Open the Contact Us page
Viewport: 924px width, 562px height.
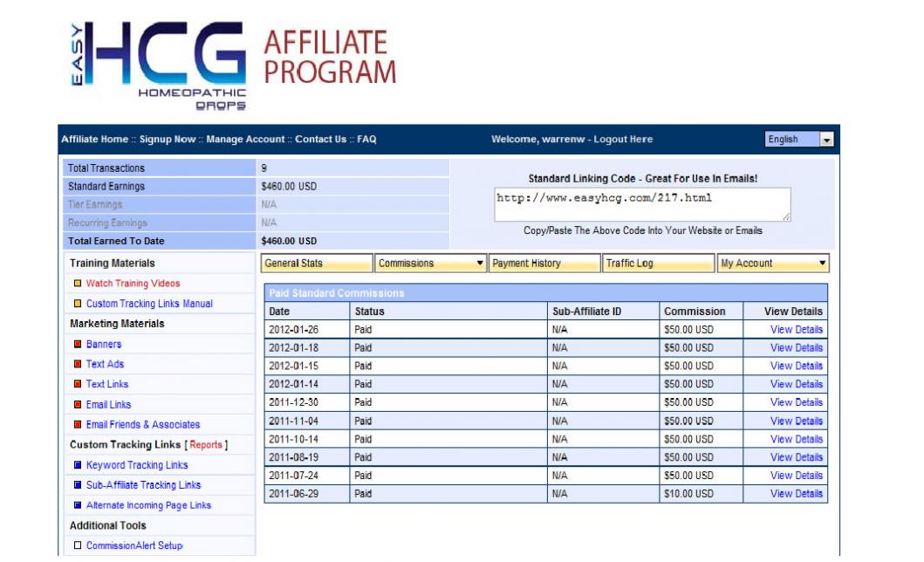pyautogui.click(x=320, y=140)
